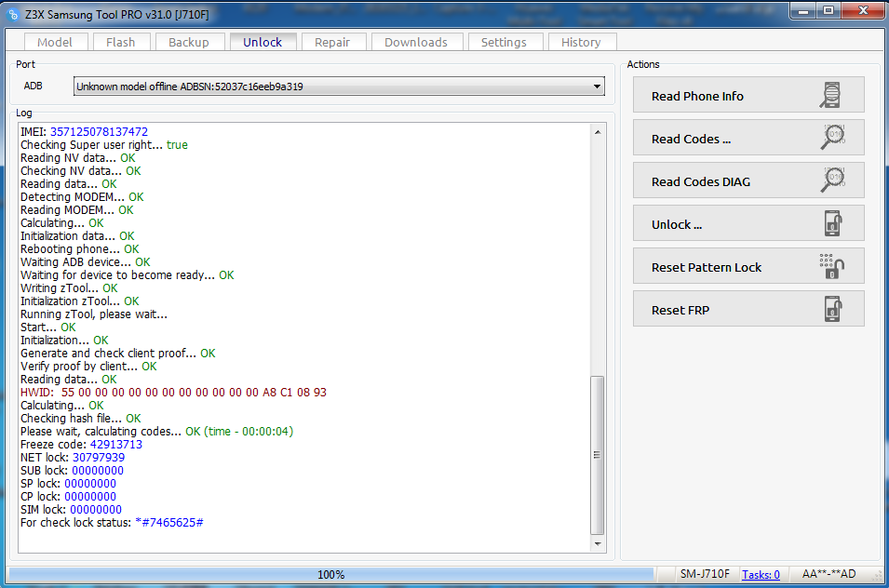Click the CP lock code value
The image size is (889, 588).
90,496
